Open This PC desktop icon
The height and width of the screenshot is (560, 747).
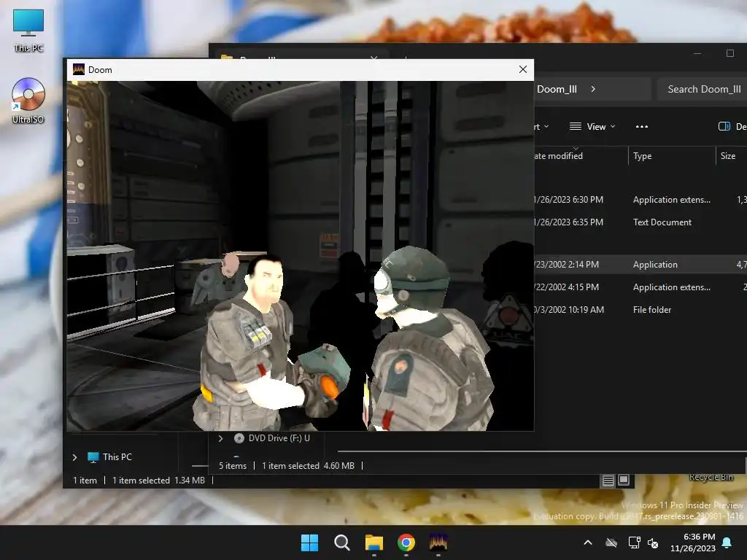[28, 31]
